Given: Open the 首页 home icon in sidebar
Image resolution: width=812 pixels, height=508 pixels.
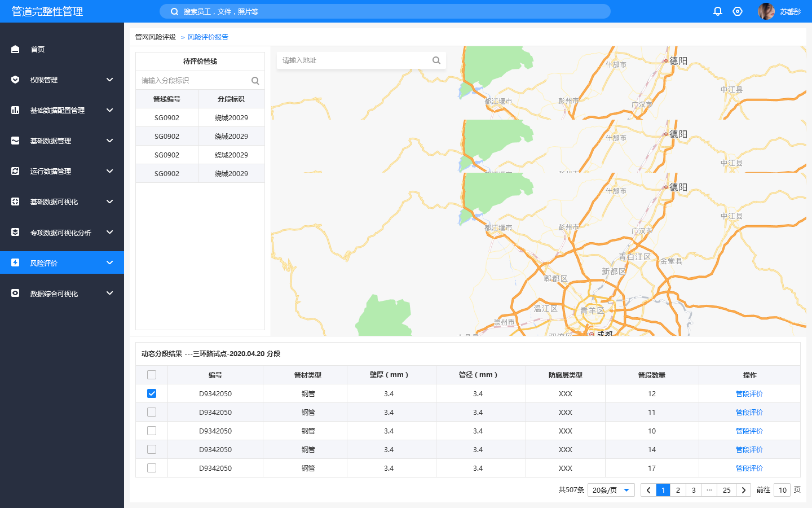Looking at the screenshot, I should click(15, 49).
